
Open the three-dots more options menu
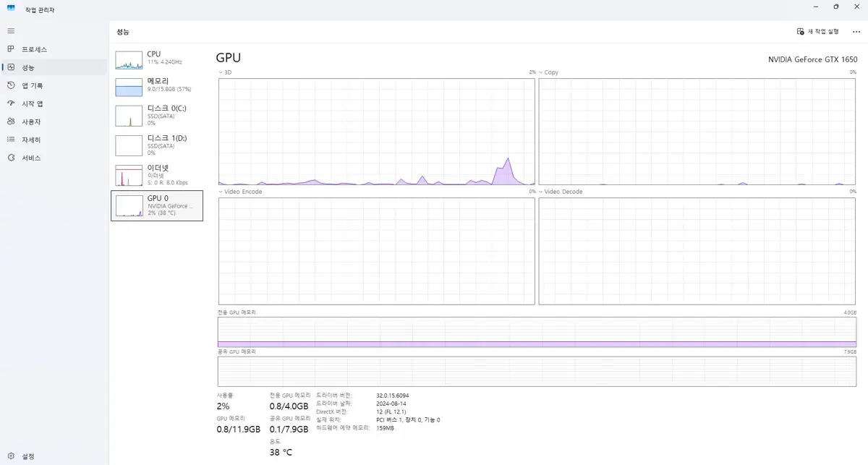[x=856, y=32]
